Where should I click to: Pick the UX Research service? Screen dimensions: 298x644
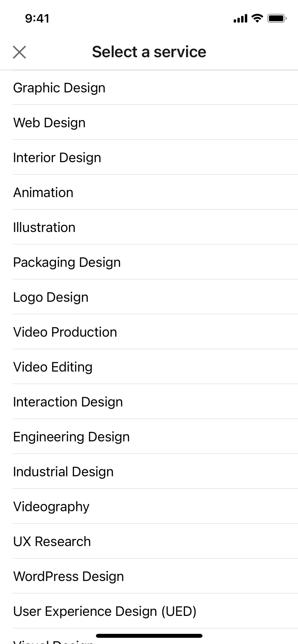(x=52, y=541)
